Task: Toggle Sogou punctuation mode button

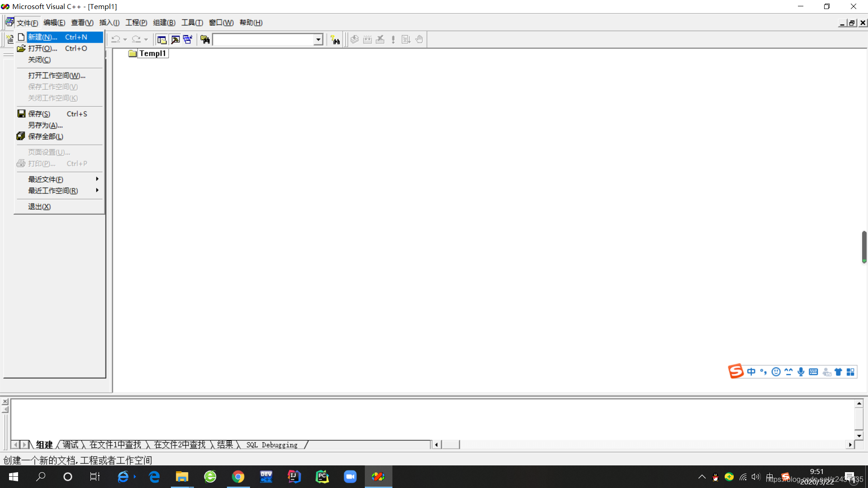Action: (x=764, y=372)
